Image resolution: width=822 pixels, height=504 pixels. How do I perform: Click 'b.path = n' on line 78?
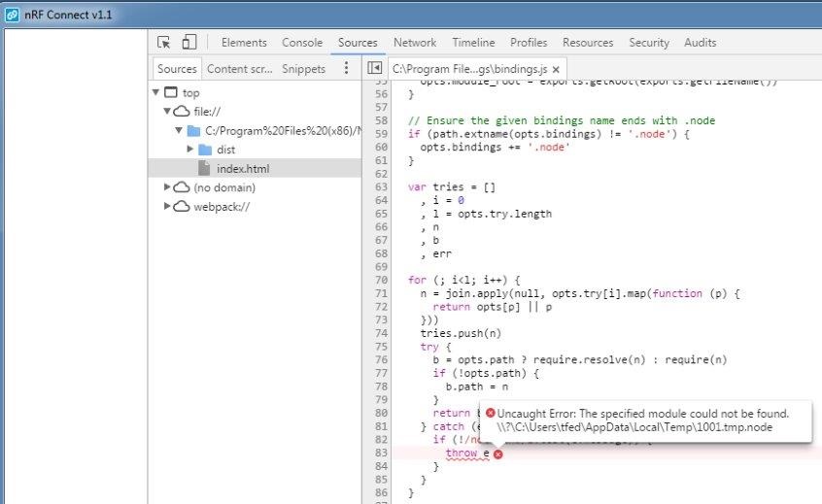tap(476, 386)
